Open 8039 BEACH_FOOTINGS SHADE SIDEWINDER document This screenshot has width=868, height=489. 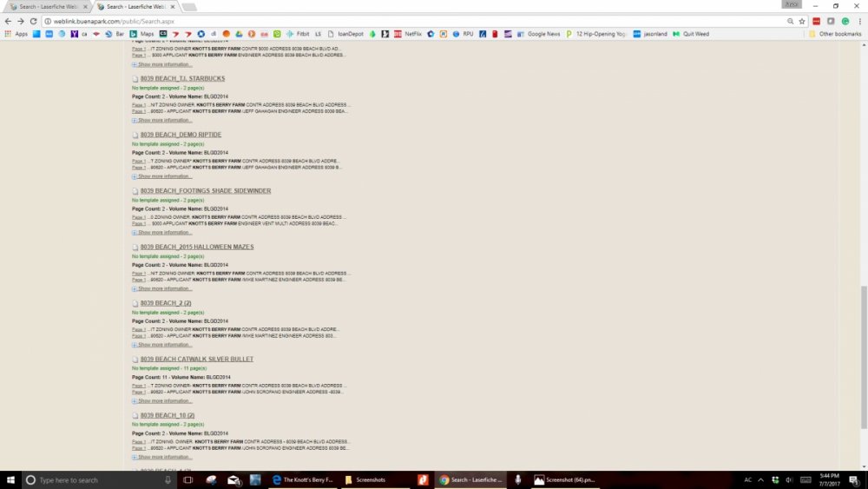coord(206,190)
